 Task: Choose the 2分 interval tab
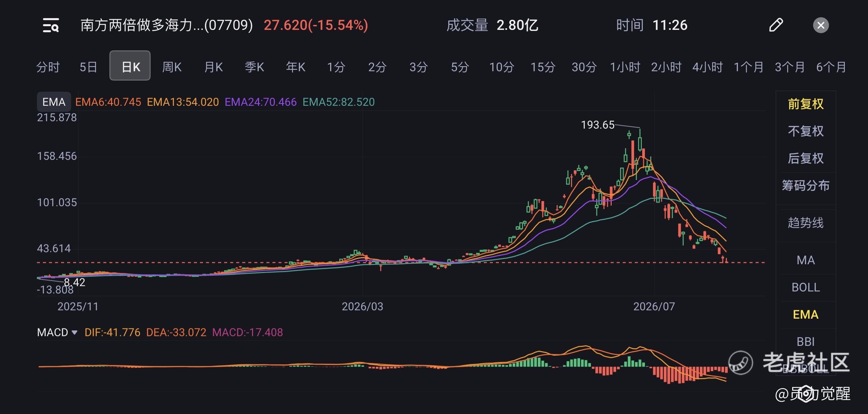(377, 67)
